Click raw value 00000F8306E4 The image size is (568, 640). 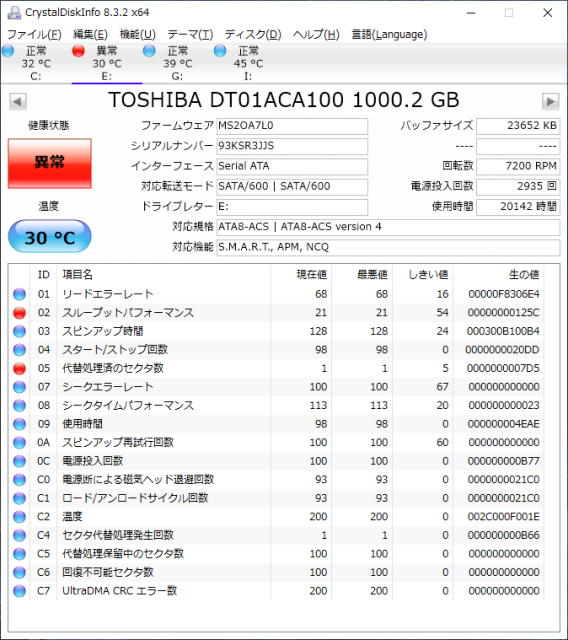point(504,294)
